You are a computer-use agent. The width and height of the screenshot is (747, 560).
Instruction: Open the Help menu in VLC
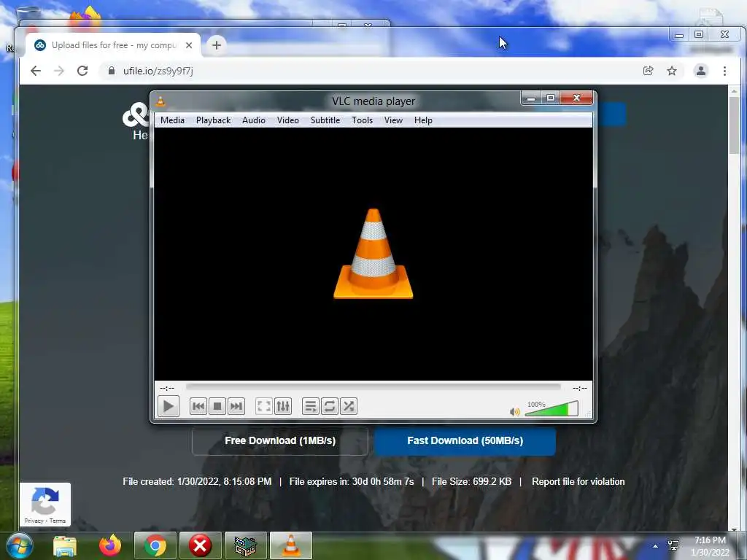pyautogui.click(x=423, y=120)
